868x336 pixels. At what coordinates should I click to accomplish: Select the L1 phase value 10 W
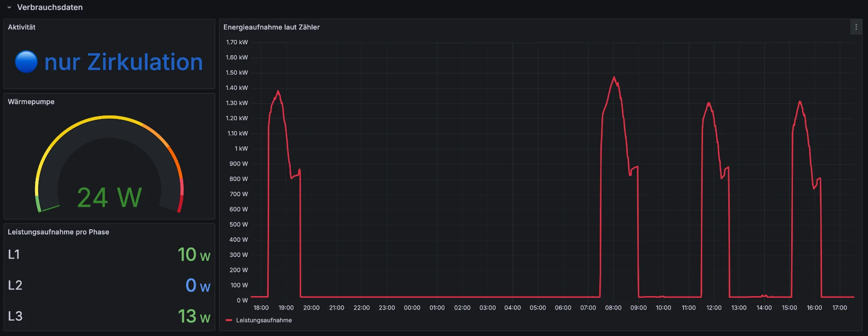pos(194,254)
